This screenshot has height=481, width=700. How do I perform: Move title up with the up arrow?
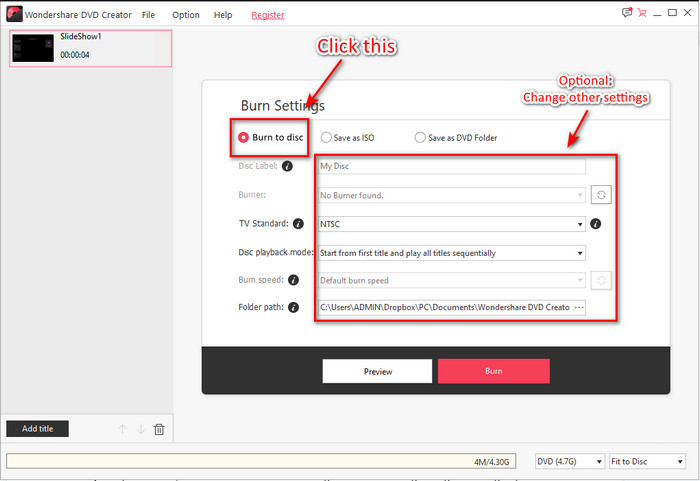pos(122,429)
